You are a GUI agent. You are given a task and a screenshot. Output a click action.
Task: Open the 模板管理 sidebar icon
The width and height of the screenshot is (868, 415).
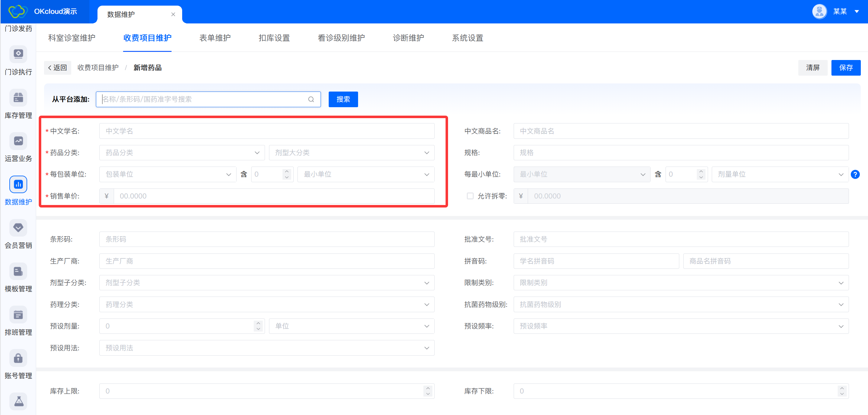(x=18, y=271)
